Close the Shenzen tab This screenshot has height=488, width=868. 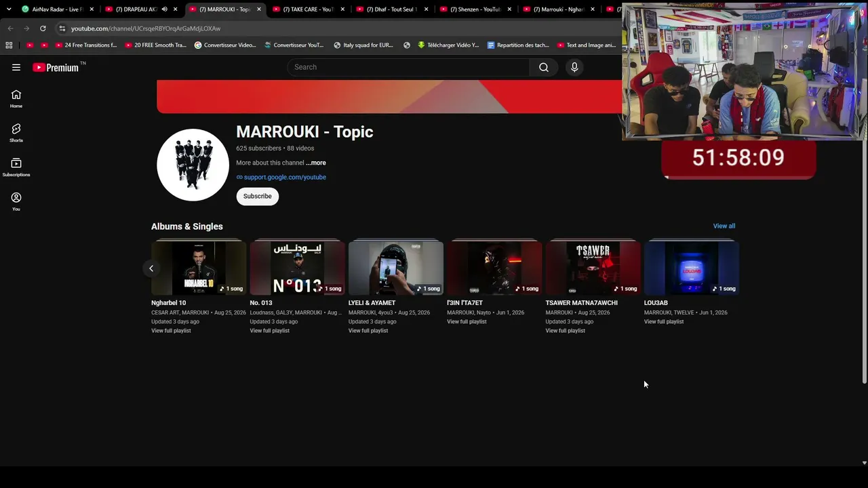(509, 9)
